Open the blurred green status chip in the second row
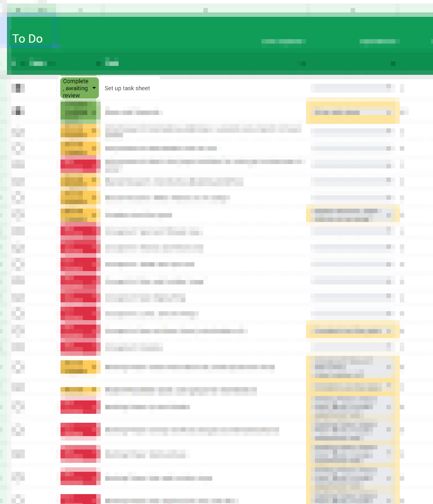This screenshot has width=433, height=504. (x=80, y=112)
